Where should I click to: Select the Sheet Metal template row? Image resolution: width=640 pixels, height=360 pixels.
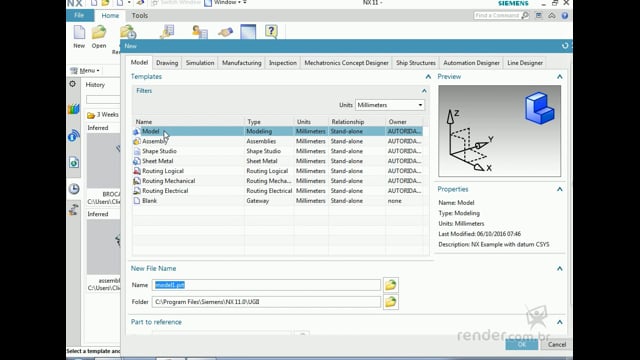point(278,161)
